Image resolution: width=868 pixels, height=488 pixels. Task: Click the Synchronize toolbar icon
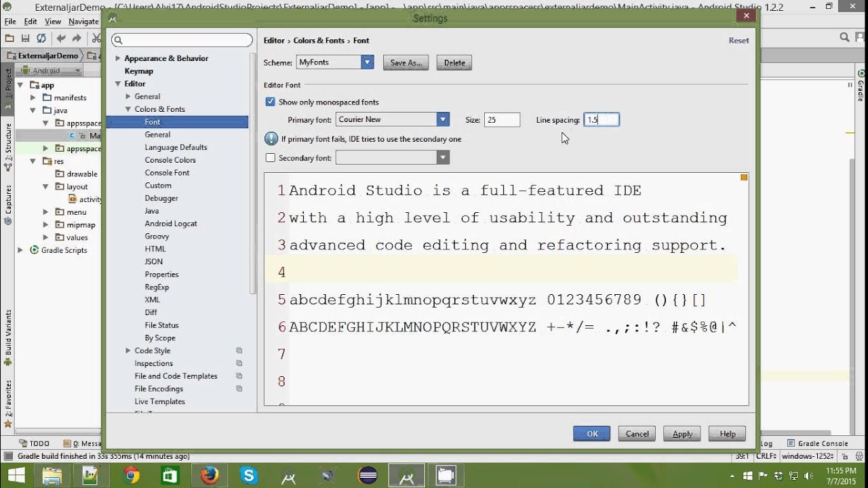click(x=41, y=39)
